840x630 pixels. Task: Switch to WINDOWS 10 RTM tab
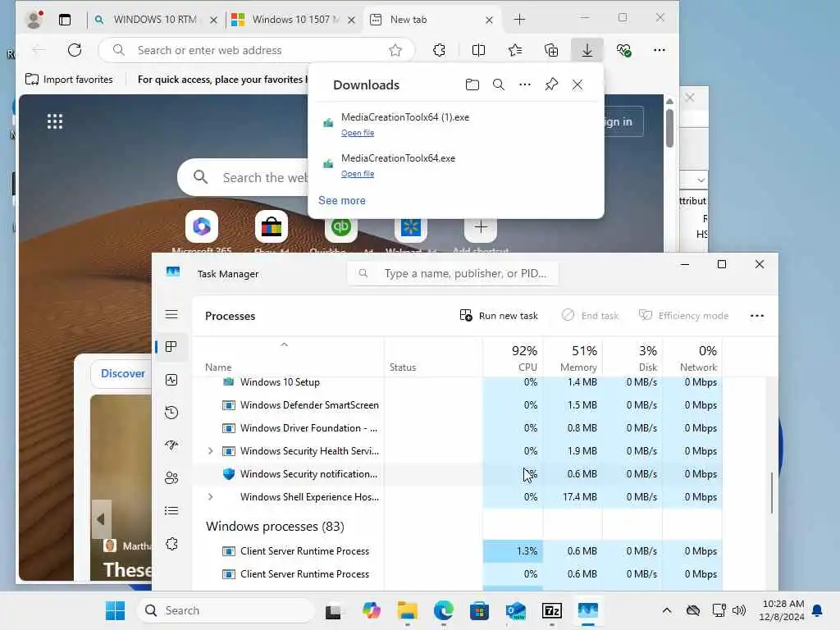pos(155,20)
